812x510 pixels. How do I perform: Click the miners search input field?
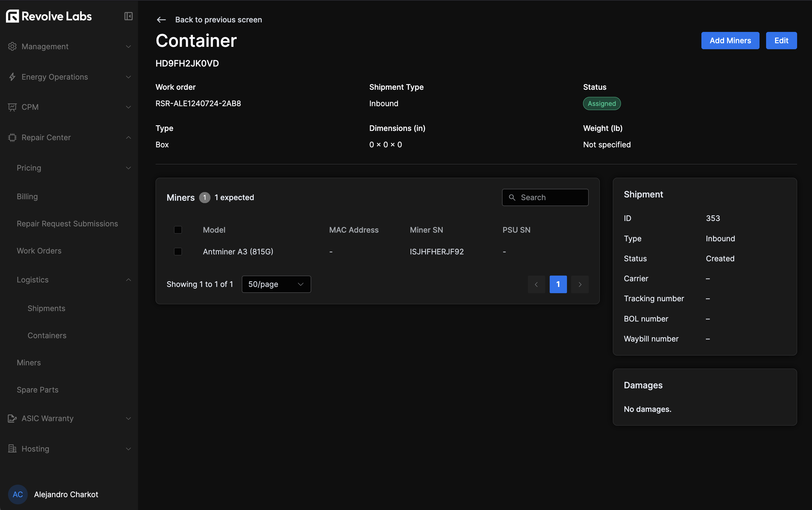click(x=549, y=197)
